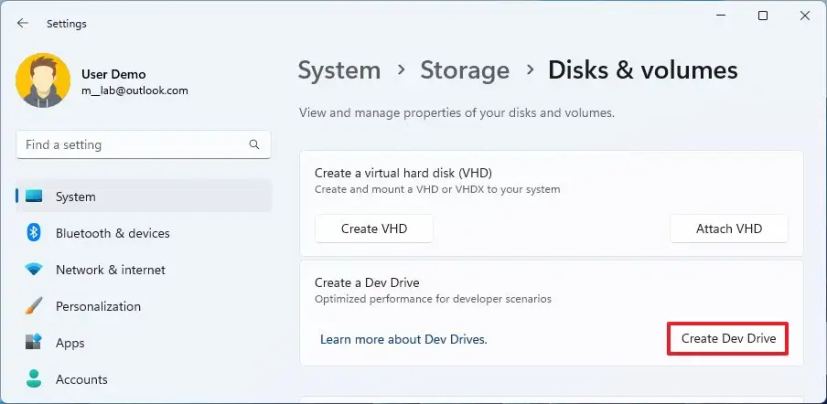Viewport: 827px width, 404px height.
Task: Click the Bluetooth icon in sidebar
Action: click(x=33, y=233)
